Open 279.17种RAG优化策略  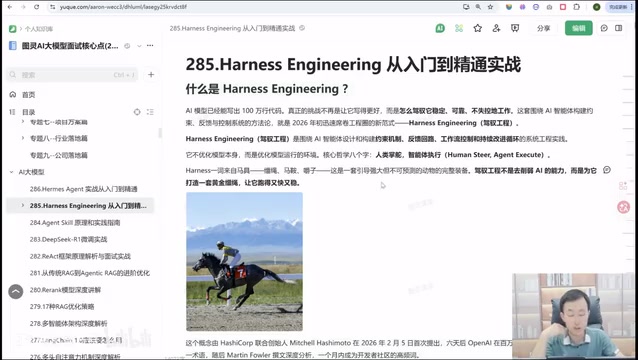[62, 307]
